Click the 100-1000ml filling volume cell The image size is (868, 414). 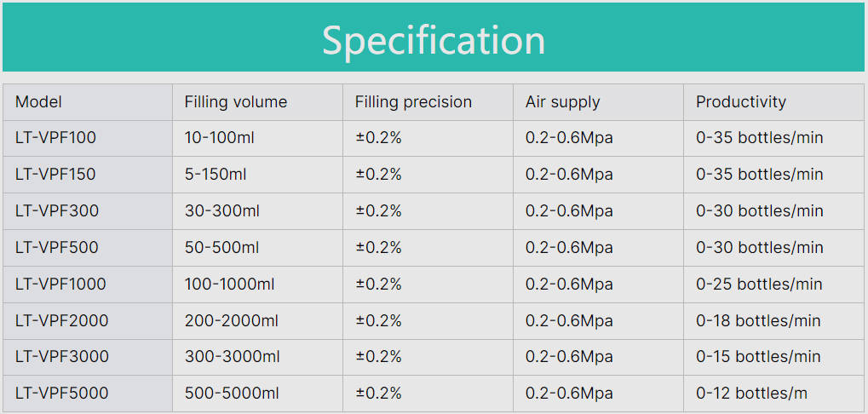[x=230, y=285]
